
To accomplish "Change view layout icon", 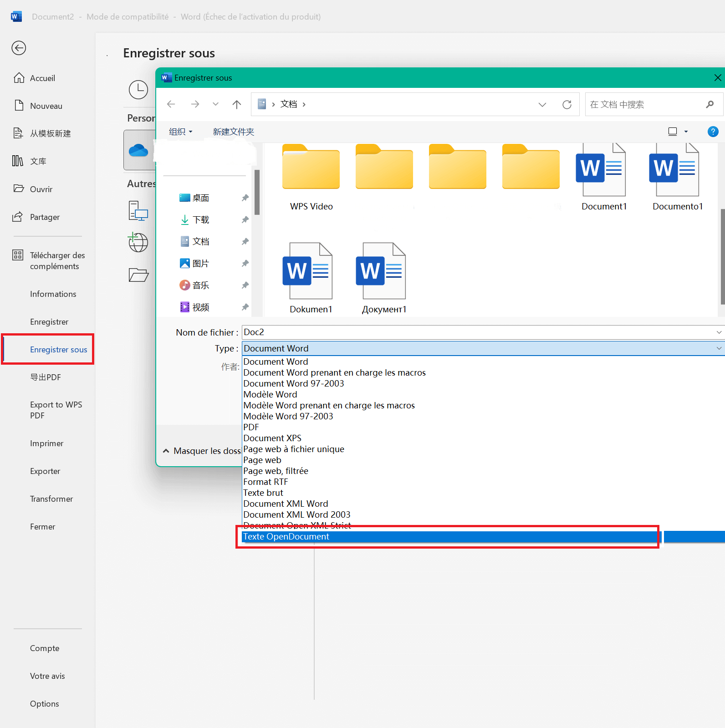I will pyautogui.click(x=673, y=132).
